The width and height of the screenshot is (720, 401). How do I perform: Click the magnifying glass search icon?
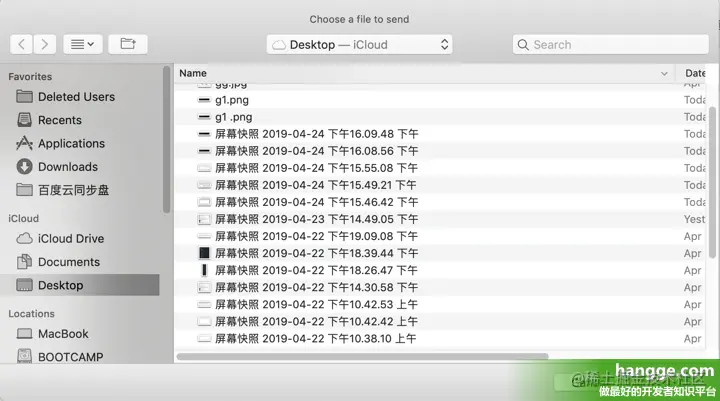523,45
